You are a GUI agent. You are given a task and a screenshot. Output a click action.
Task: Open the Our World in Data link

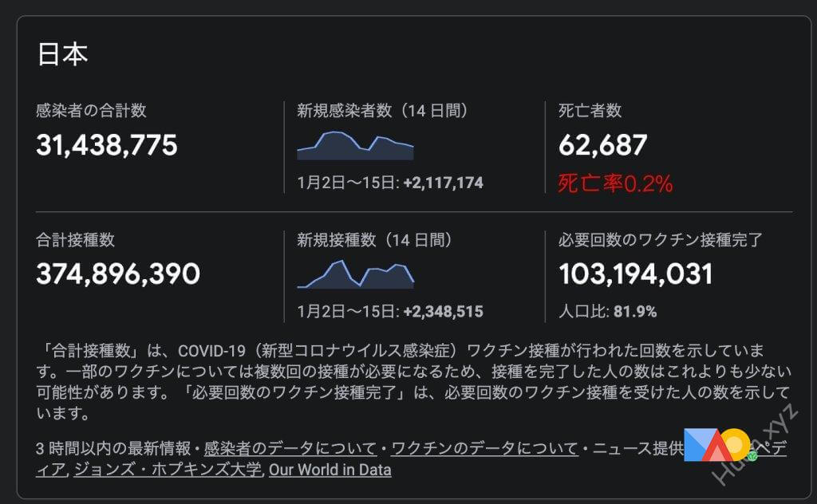tap(330, 470)
